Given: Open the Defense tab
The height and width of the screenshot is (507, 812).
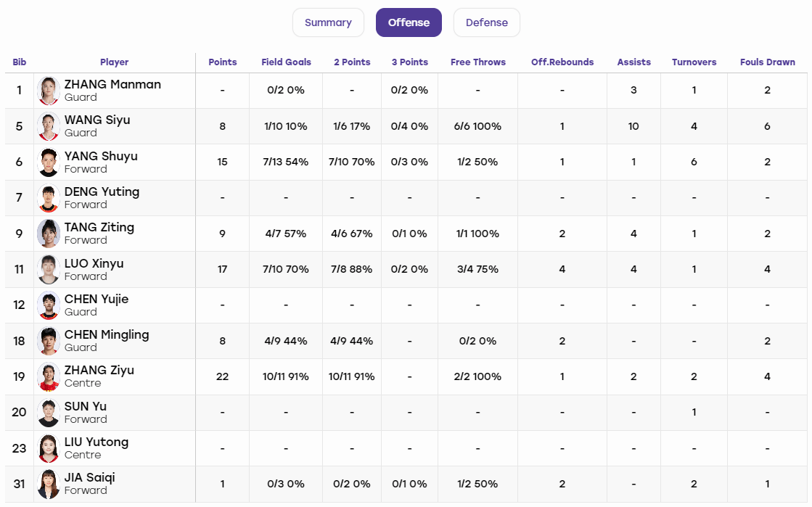Looking at the screenshot, I should pyautogui.click(x=487, y=22).
